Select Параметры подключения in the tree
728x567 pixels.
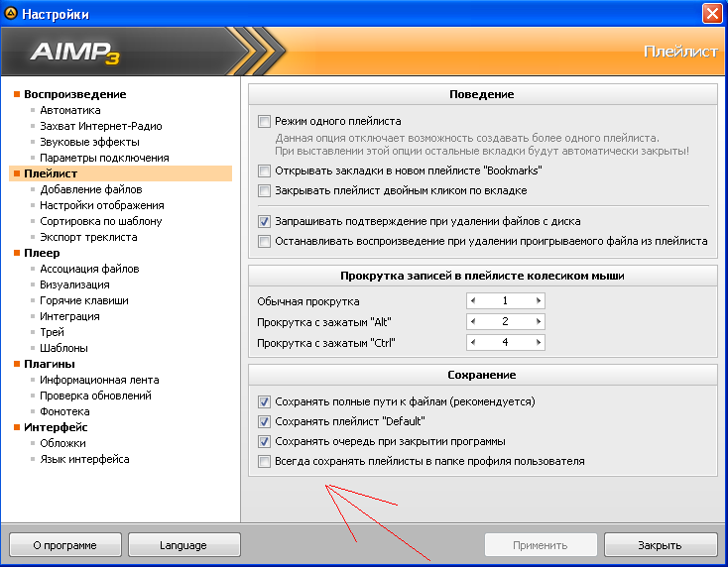104,158
